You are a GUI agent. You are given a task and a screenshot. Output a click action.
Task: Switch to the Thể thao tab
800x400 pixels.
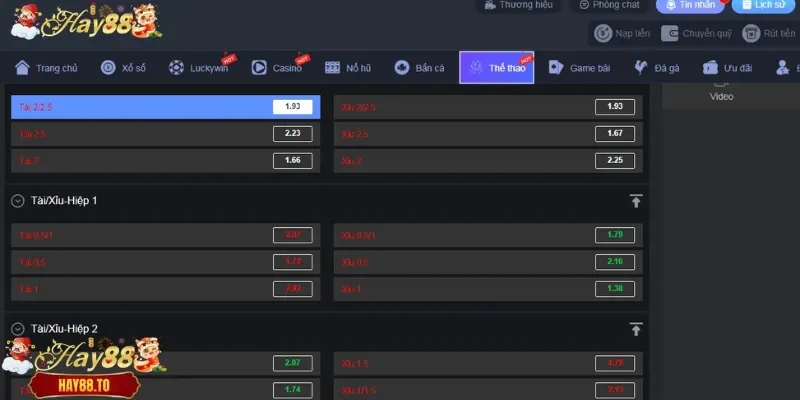pyautogui.click(x=497, y=68)
